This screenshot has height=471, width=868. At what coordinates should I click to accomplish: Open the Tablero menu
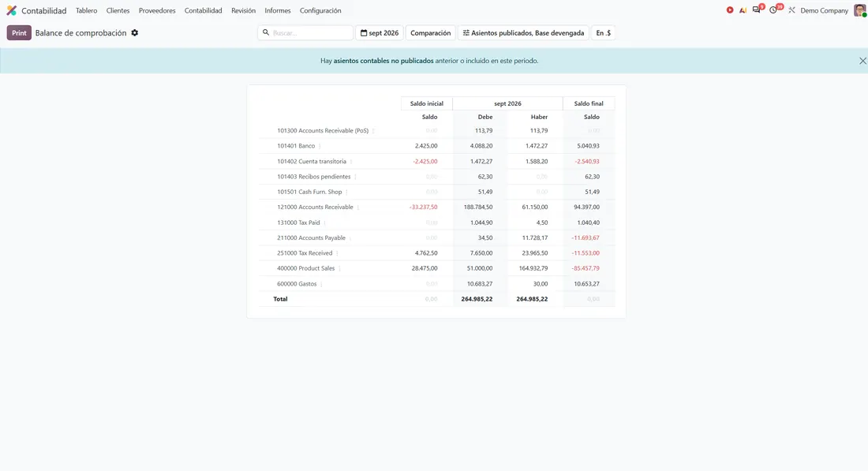click(x=86, y=10)
